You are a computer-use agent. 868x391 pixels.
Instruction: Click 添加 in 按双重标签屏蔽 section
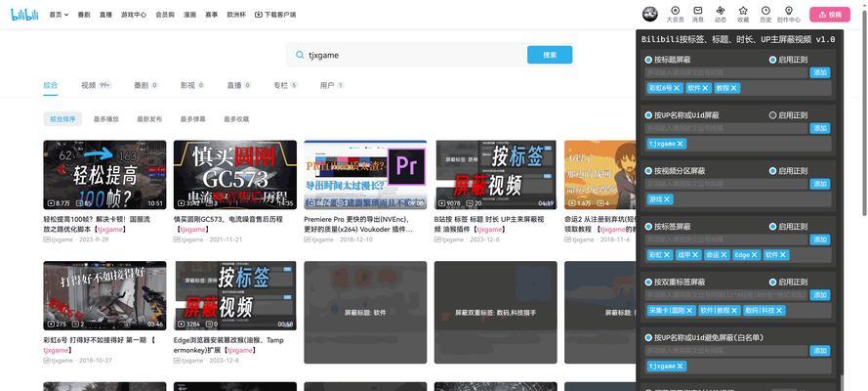820,295
